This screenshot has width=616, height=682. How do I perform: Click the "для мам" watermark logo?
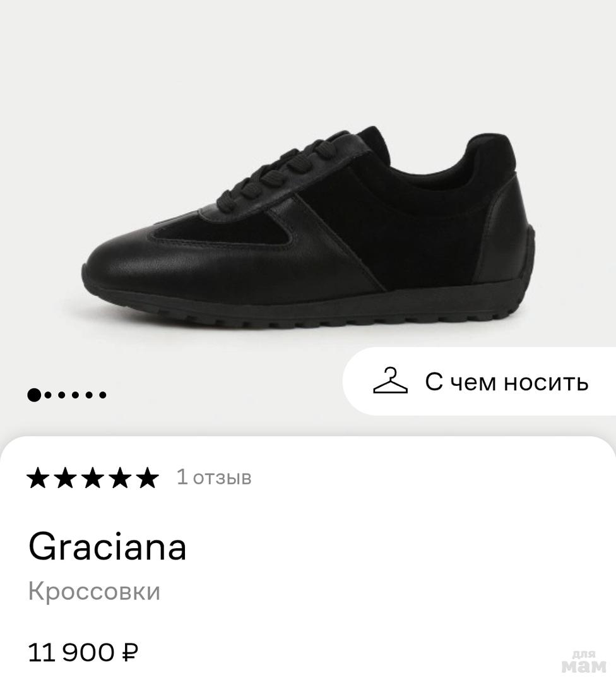[x=584, y=662]
